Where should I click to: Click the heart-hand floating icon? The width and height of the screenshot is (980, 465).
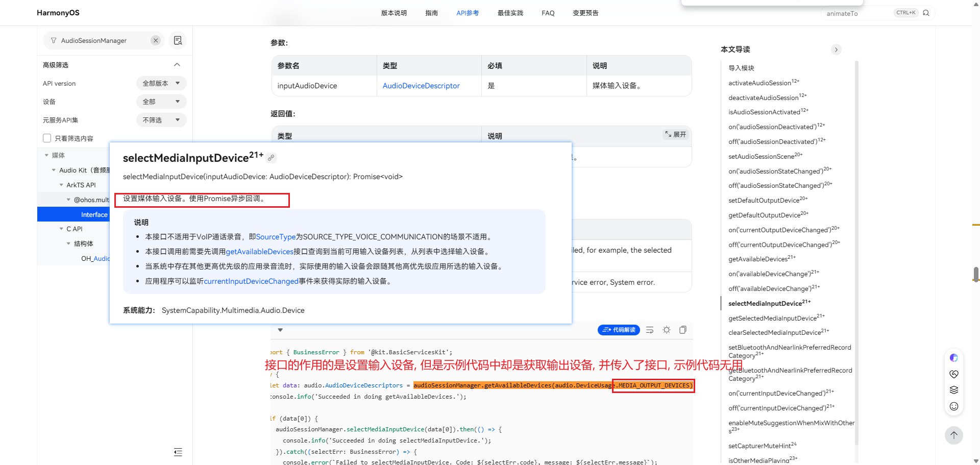(x=953, y=374)
